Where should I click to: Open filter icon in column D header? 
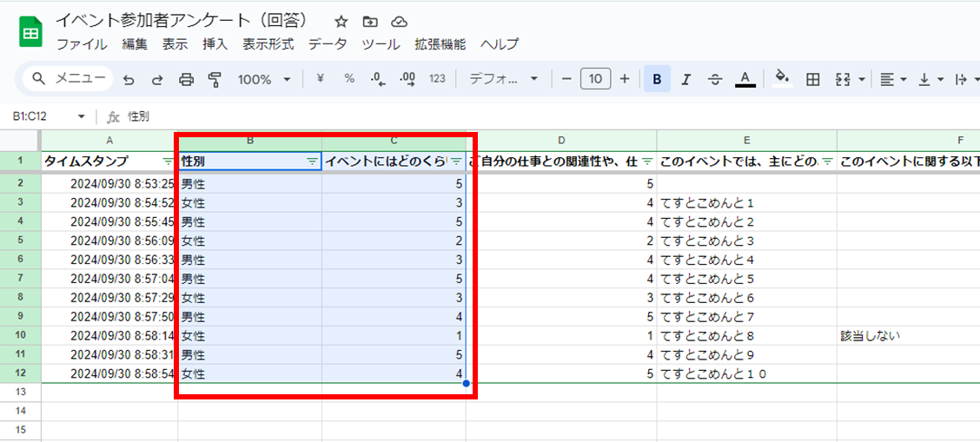pos(647,162)
